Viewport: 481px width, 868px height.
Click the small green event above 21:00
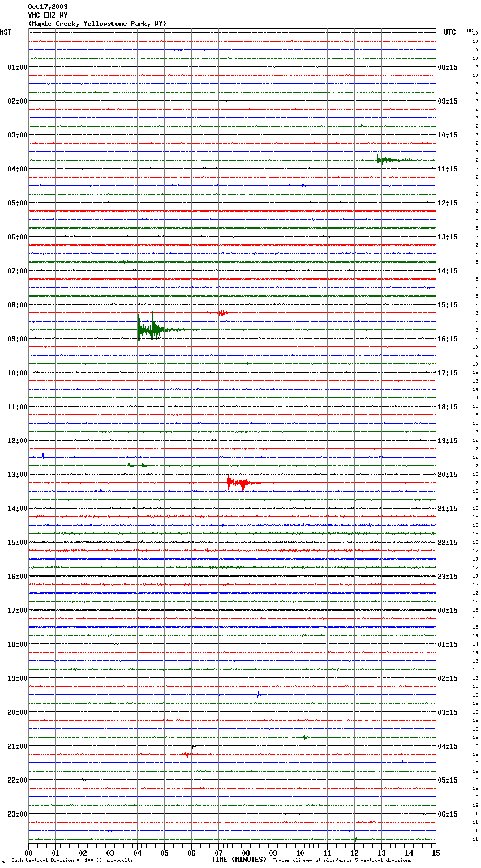304,737
